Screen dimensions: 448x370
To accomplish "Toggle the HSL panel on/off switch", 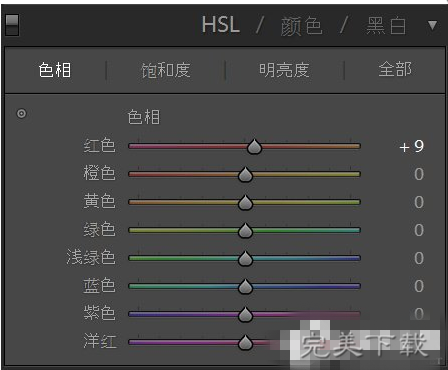I will pos(12,25).
